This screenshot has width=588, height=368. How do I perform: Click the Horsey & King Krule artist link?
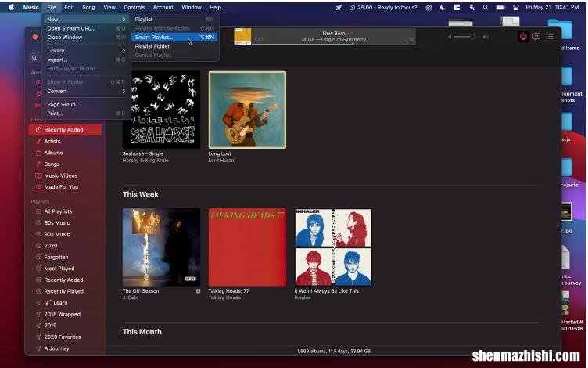[145, 161]
